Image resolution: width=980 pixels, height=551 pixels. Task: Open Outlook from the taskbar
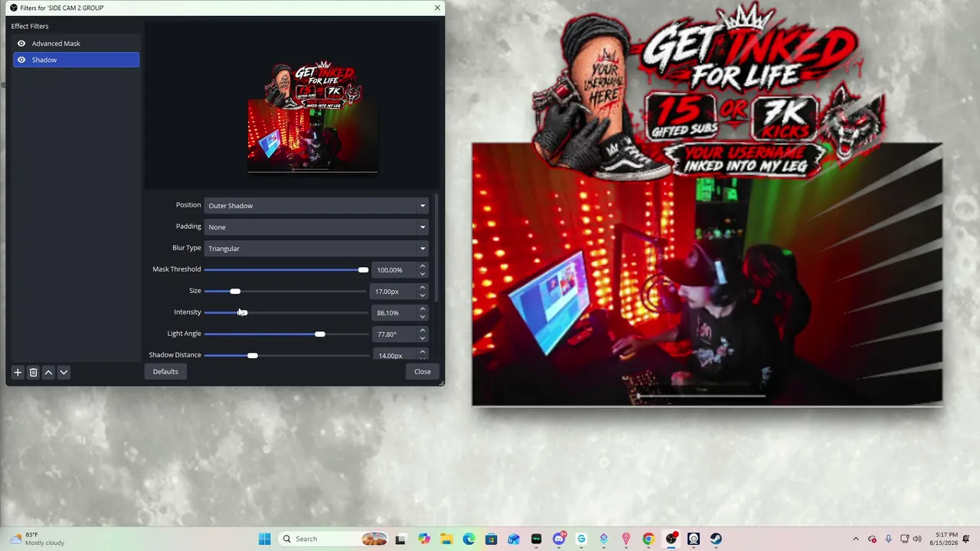pos(514,539)
